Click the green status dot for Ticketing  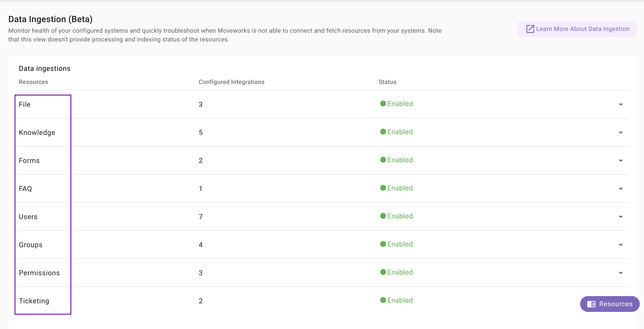(383, 300)
